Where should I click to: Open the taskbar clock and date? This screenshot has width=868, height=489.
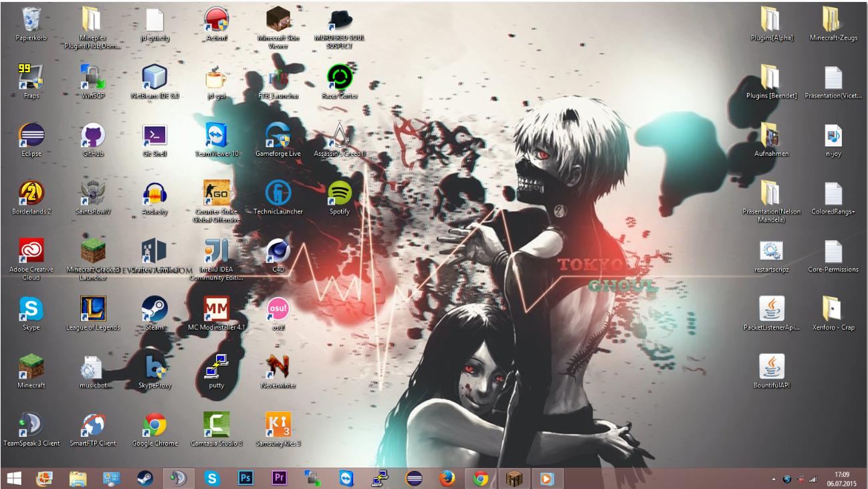click(x=841, y=478)
